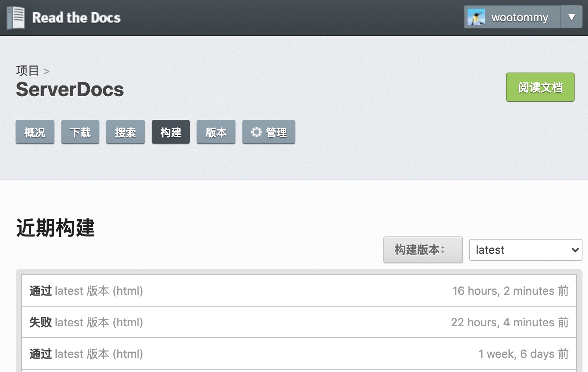Screen dimensions: 588x372
Task: Open the ServerDocs project title
Action: pos(70,89)
